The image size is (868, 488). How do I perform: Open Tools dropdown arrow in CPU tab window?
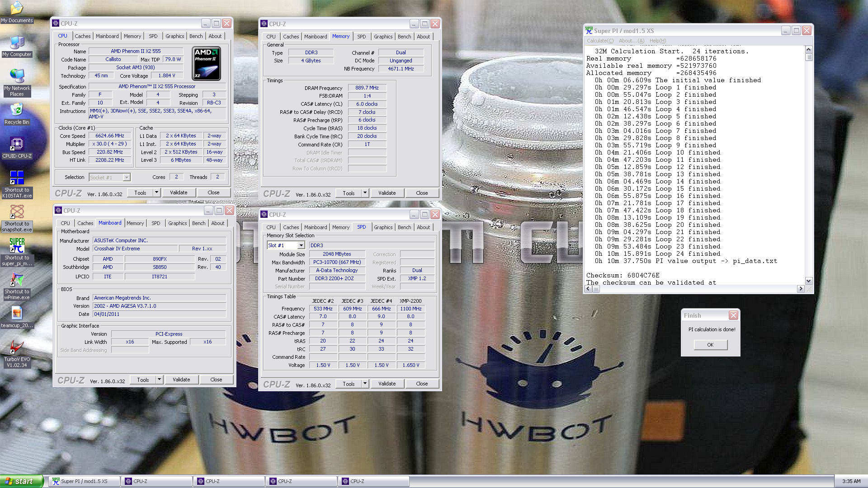[x=156, y=192]
